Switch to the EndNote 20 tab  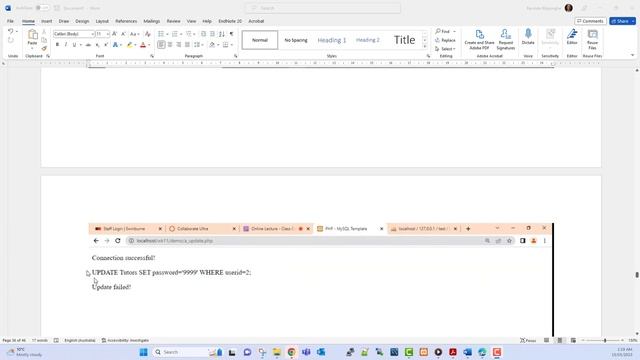pos(230,21)
